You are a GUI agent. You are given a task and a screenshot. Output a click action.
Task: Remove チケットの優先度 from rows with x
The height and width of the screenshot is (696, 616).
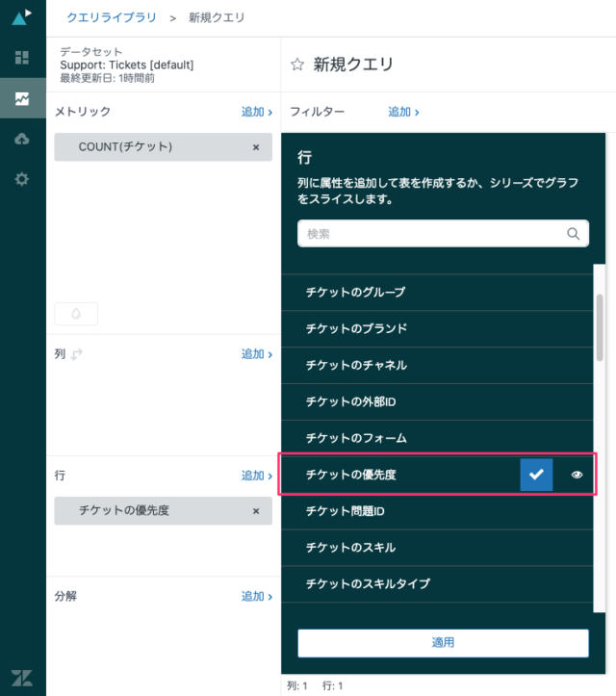(x=255, y=511)
